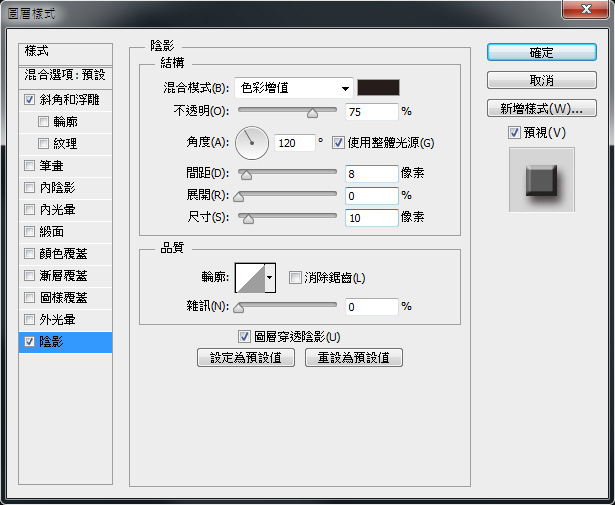Click the 新增樣式(W)... button
615x505 pixels.
tap(542, 108)
